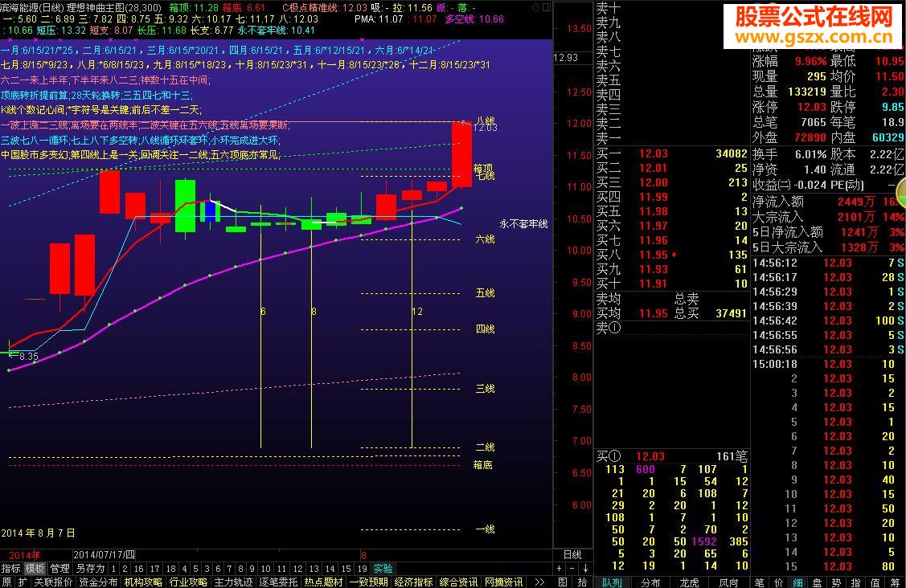The image size is (906, 588).
Task: Open the 主力轨迹 tab
Action: 233,582
